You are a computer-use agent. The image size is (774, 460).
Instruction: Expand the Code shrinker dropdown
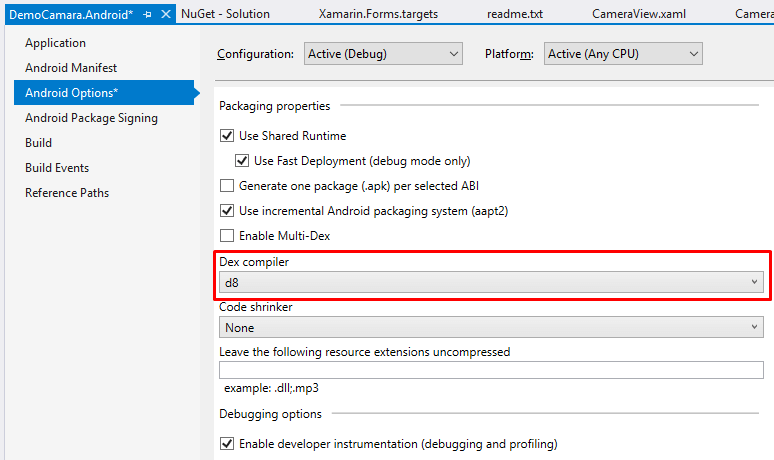(x=491, y=327)
